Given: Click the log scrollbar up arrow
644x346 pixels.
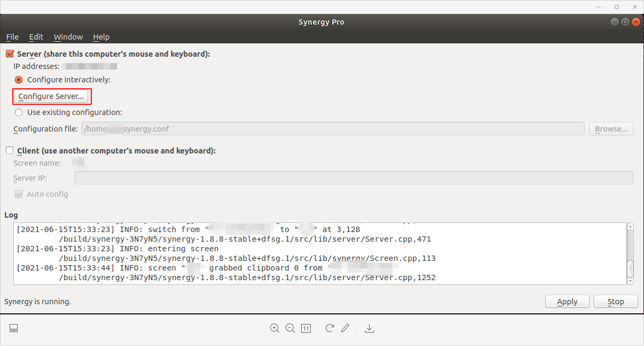Looking at the screenshot, I should click(x=630, y=227).
